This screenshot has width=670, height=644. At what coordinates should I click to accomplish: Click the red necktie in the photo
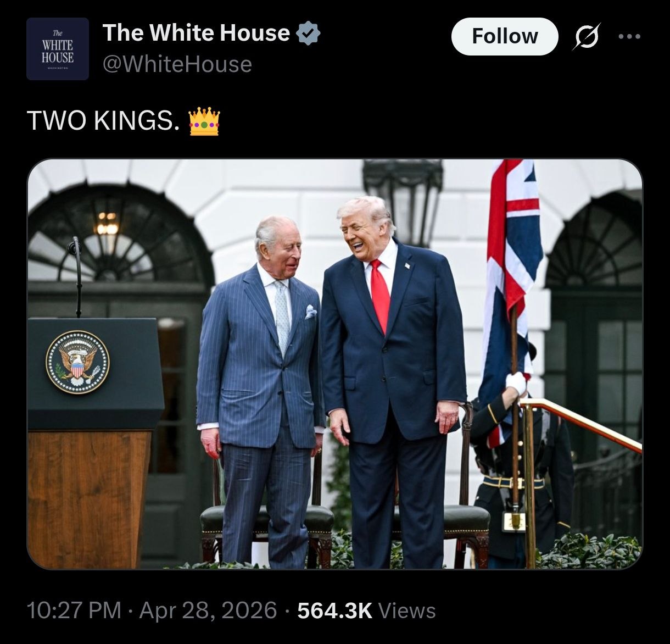pyautogui.click(x=380, y=296)
